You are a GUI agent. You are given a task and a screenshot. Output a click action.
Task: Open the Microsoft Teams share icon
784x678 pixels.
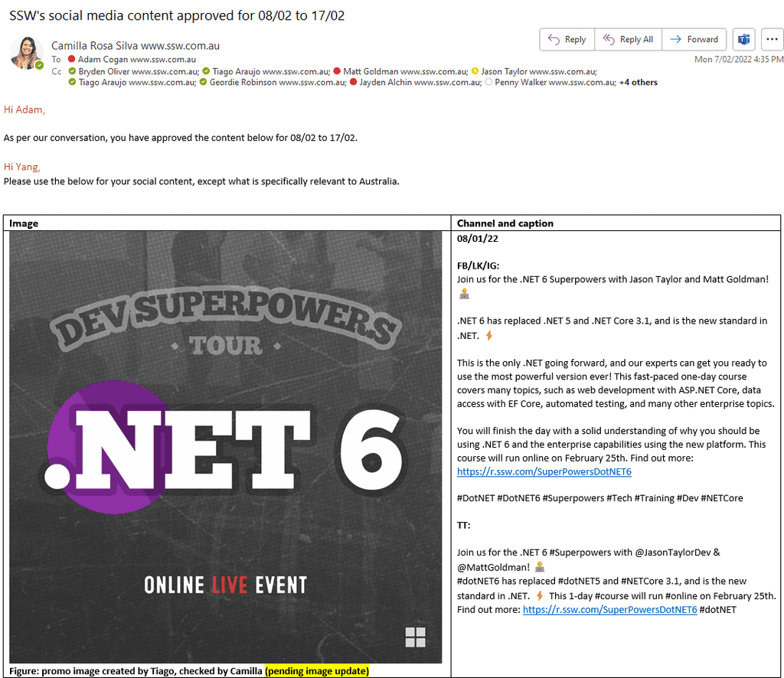743,40
